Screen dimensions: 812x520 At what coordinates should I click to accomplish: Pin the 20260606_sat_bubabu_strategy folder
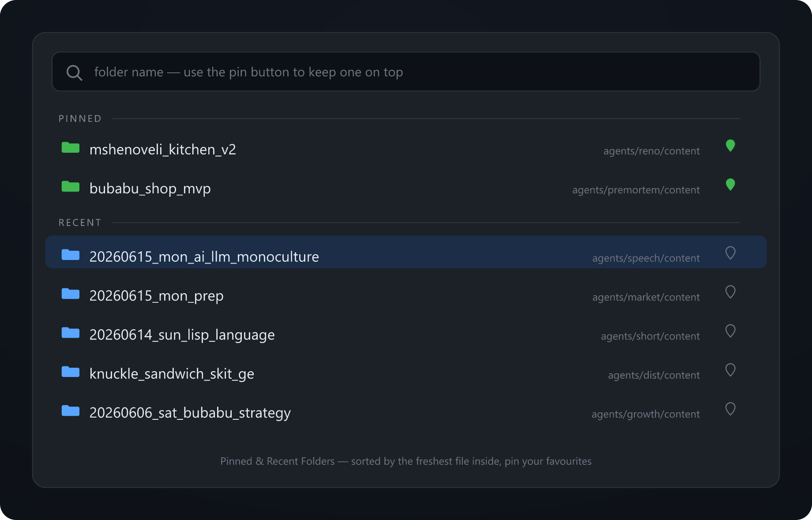point(730,409)
